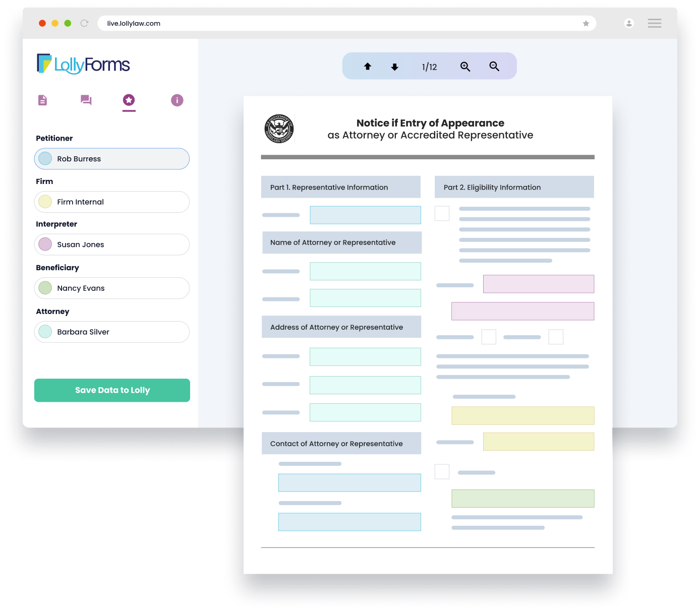Open the info icon tab
700x612 pixels.
(177, 100)
